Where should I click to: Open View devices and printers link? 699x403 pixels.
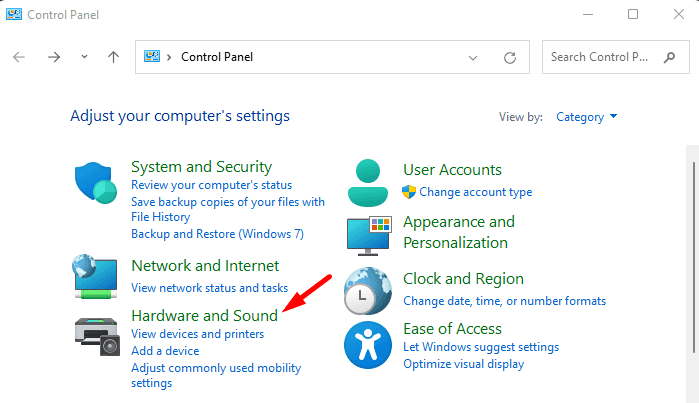(197, 334)
